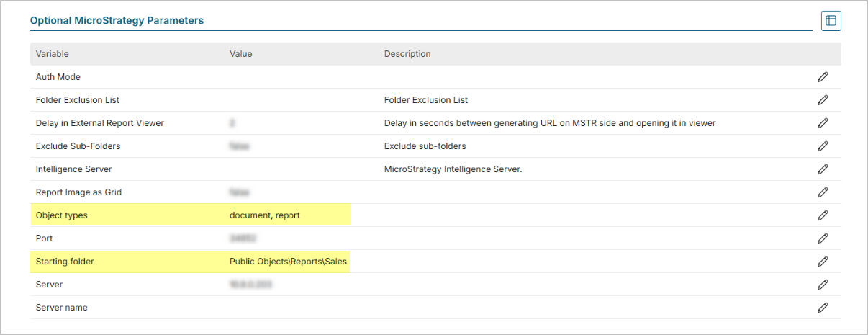Edit the Starting folder parameter

[x=823, y=262]
